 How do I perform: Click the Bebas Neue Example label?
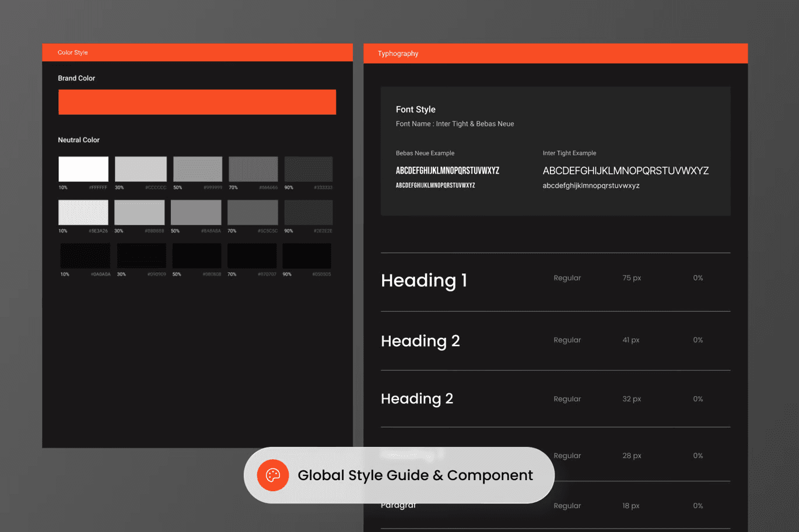tap(425, 153)
